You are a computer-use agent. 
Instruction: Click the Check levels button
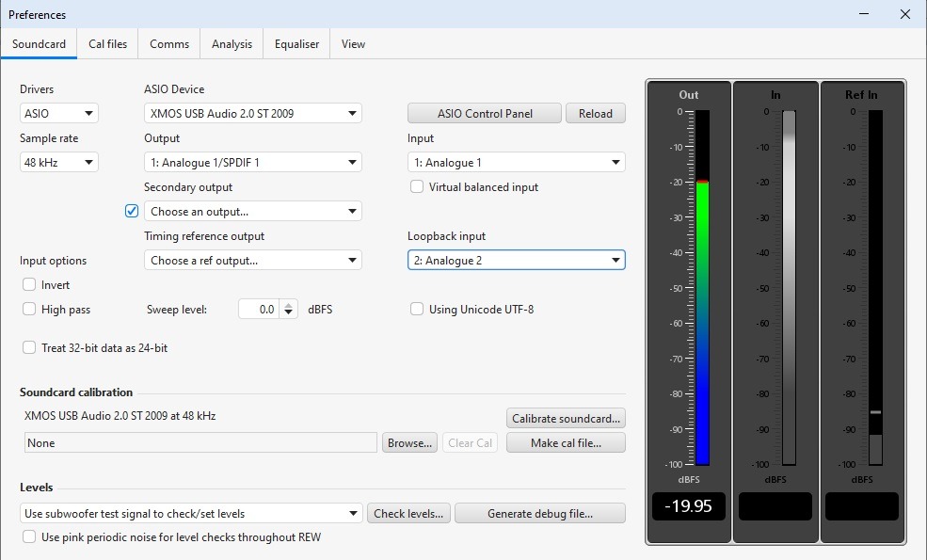click(x=408, y=513)
